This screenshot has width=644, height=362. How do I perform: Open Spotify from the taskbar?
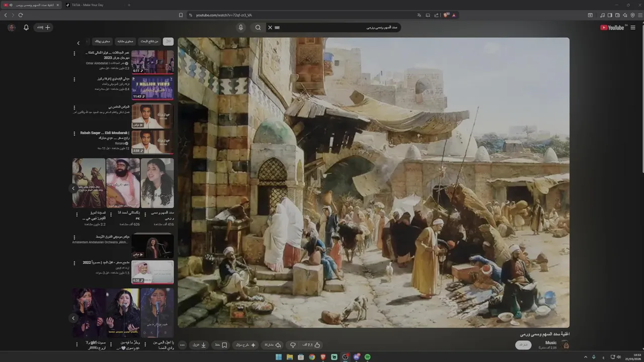(x=367, y=357)
